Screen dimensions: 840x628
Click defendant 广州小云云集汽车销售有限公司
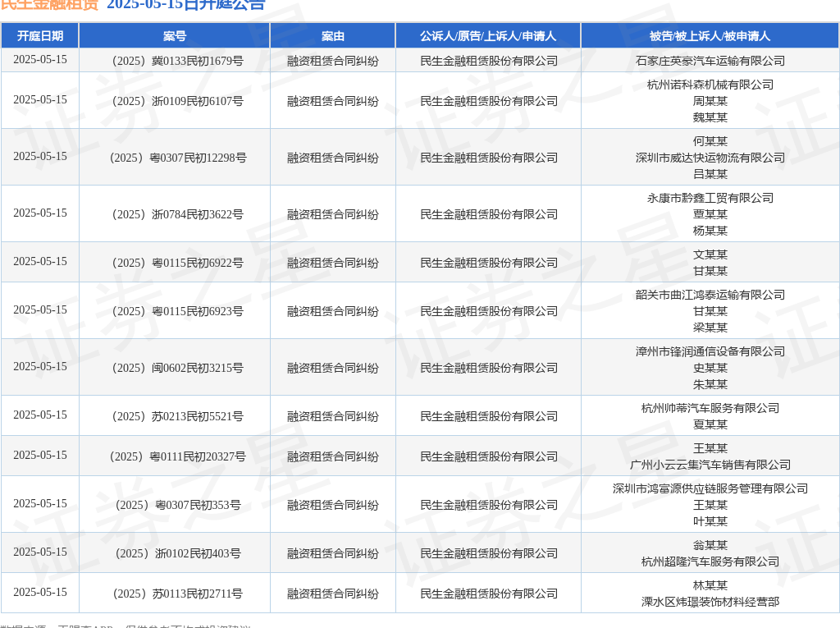coord(710,465)
